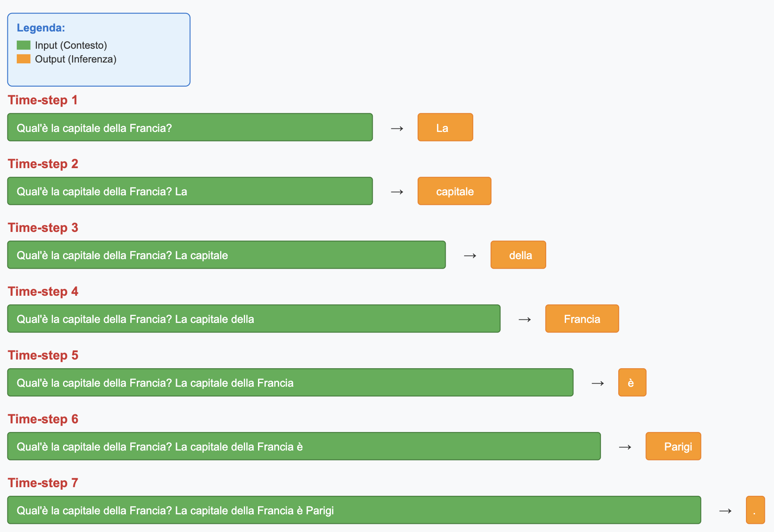Image resolution: width=774 pixels, height=532 pixels.
Task: Click the Time-step 1 green input box
Action: [x=190, y=128]
